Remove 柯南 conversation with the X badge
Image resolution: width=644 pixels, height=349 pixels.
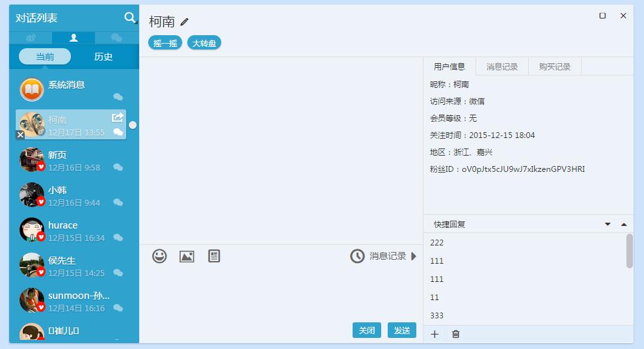tap(20, 135)
